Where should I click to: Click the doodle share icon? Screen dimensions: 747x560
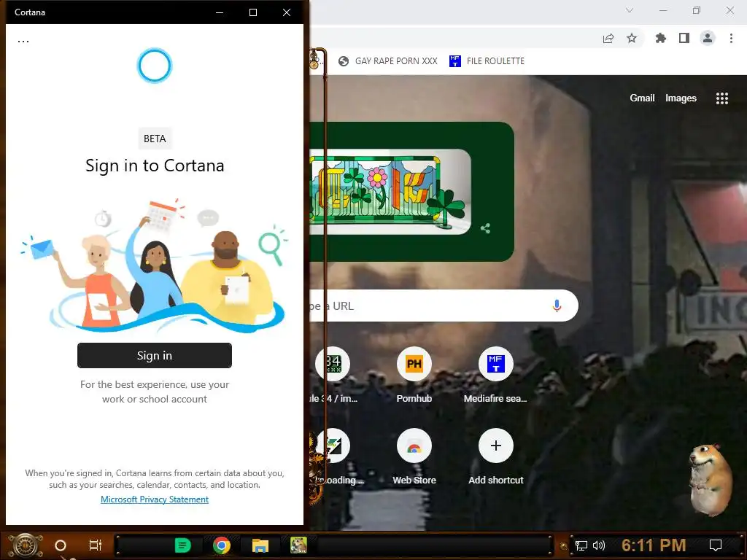click(485, 228)
